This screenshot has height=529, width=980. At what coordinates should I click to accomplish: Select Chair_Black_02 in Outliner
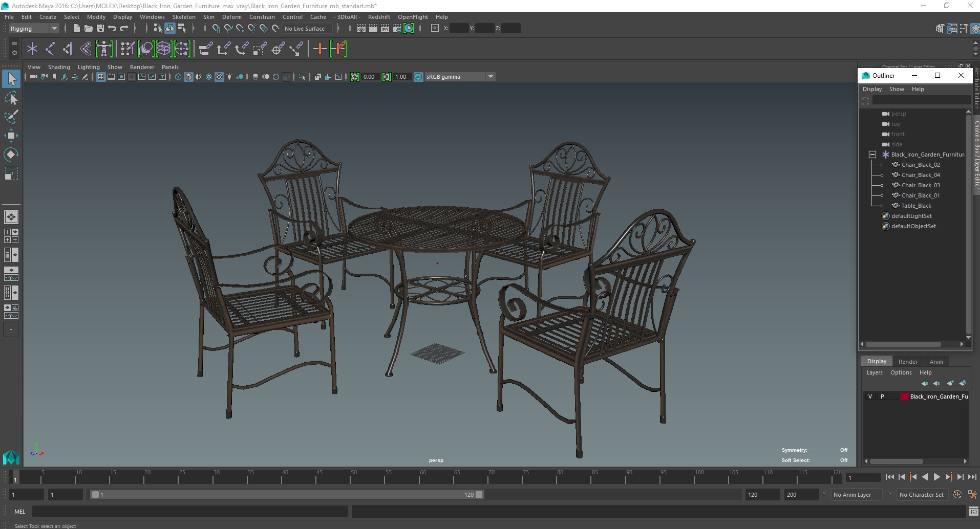921,165
